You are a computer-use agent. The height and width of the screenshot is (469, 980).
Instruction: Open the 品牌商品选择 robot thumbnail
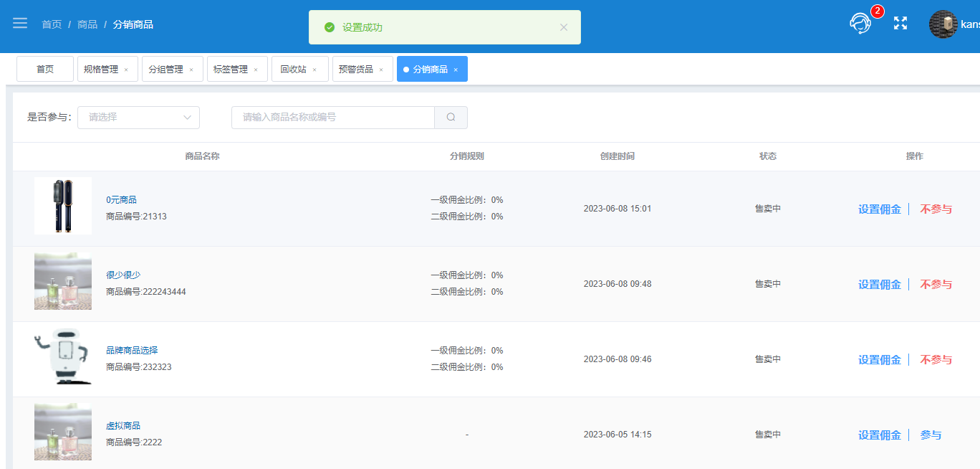63,356
